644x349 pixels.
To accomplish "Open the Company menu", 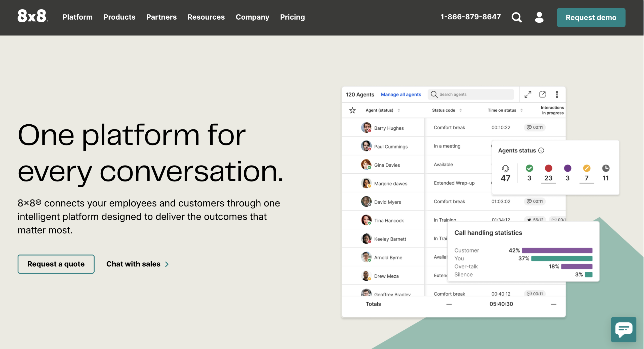I will pos(252,17).
